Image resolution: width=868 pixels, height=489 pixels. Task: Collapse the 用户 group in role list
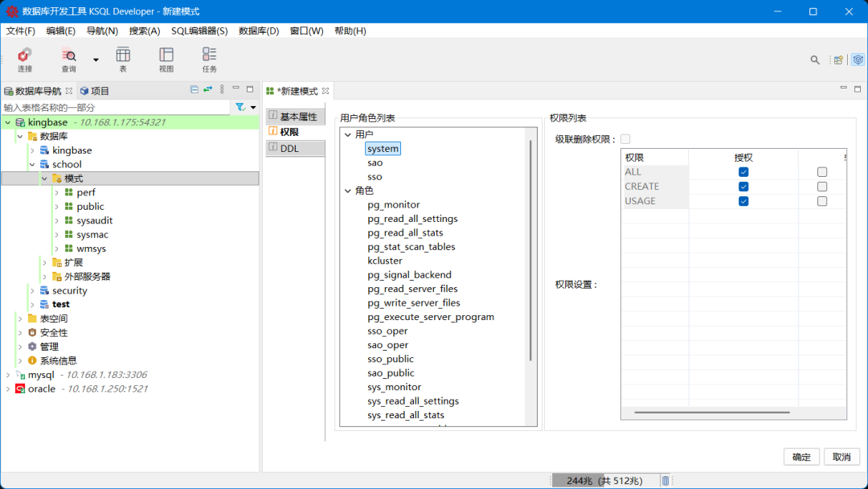(x=348, y=134)
